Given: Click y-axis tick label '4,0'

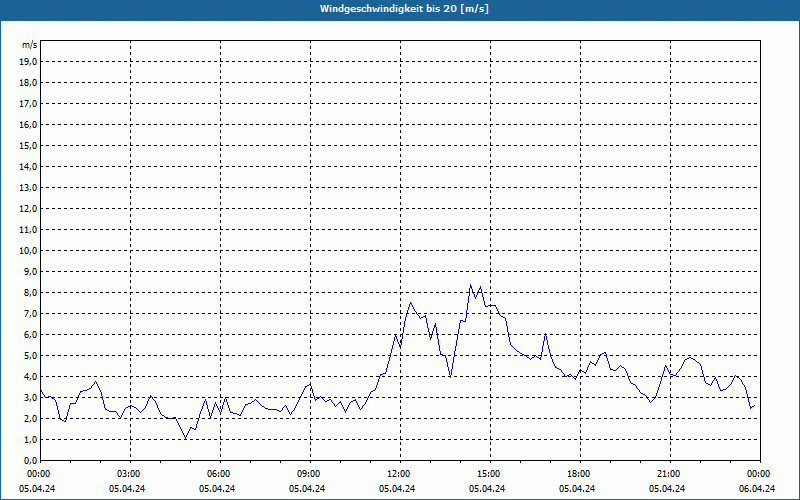Looking at the screenshot, I should click(x=30, y=377).
